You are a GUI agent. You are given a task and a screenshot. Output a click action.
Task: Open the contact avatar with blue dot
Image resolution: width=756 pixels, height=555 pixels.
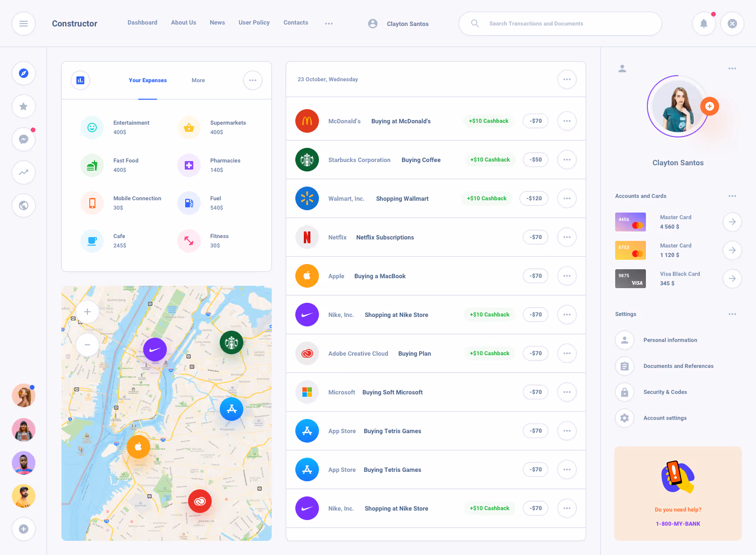click(24, 396)
